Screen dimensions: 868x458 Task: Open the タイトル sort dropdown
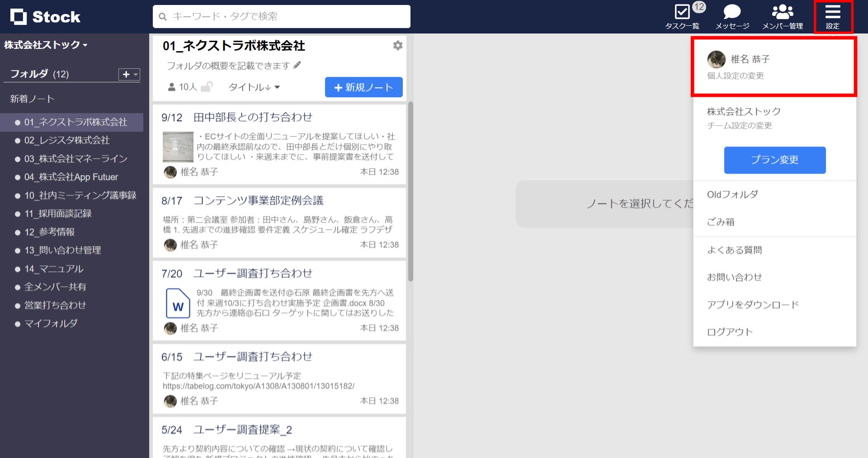coord(254,87)
